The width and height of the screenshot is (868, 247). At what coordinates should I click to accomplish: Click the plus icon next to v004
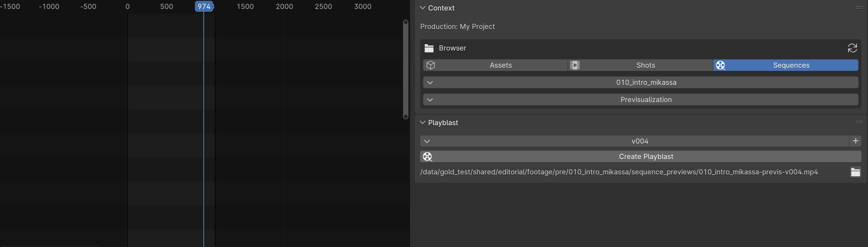pyautogui.click(x=855, y=141)
